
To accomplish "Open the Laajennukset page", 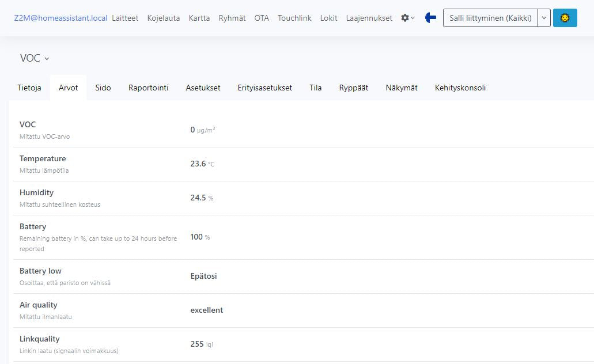I will point(369,18).
